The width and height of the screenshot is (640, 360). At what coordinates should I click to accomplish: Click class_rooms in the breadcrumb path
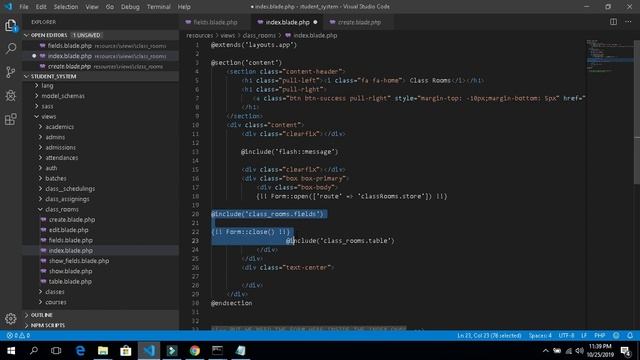(259, 36)
